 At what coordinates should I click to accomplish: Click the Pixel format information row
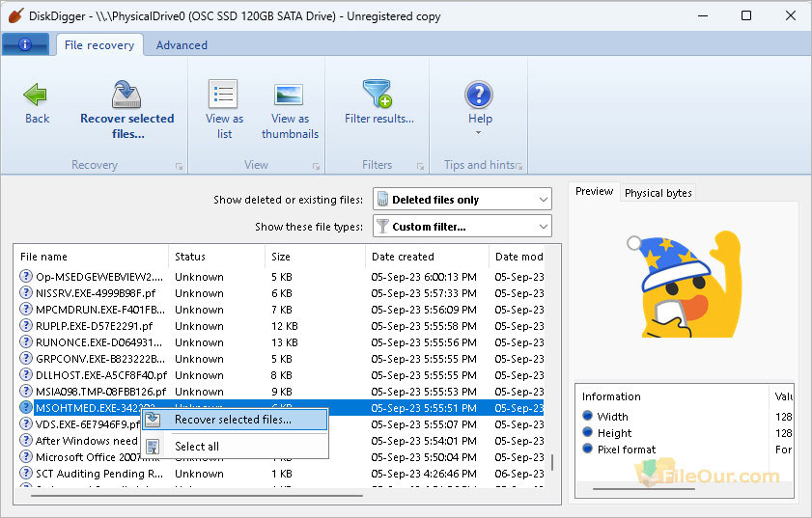tap(686, 450)
